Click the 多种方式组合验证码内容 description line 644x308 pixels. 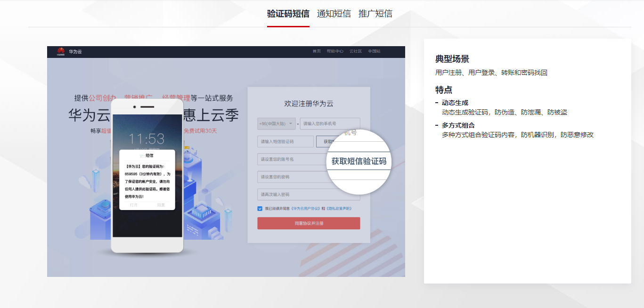coord(518,135)
